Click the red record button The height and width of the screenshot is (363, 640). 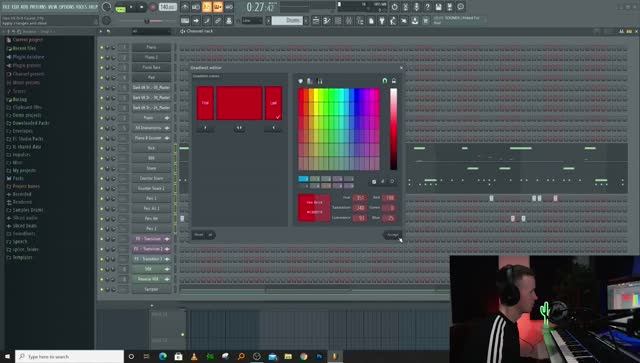tap(153, 7)
